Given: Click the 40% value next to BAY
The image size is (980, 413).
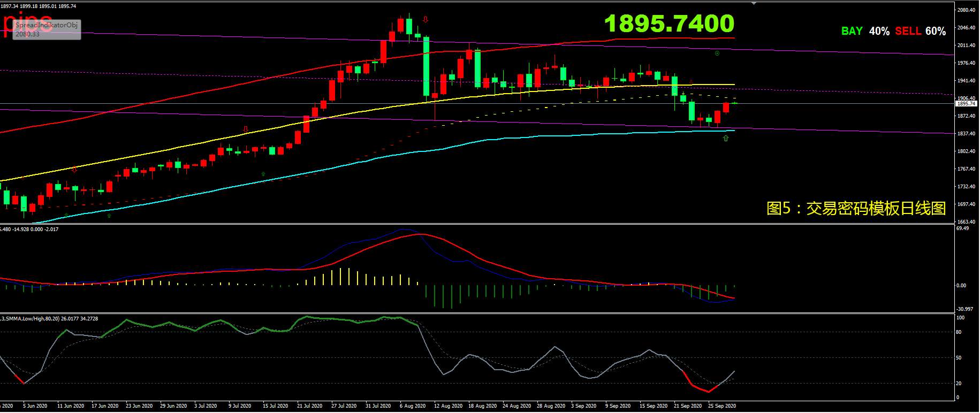Looking at the screenshot, I should (879, 31).
